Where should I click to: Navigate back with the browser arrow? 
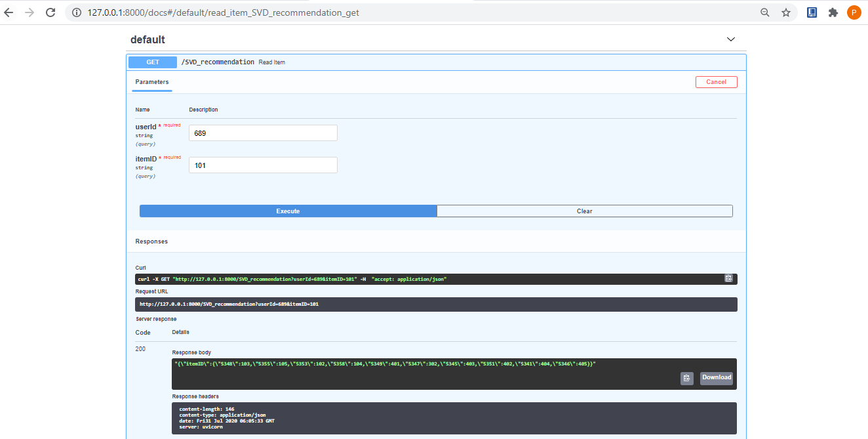pyautogui.click(x=9, y=12)
